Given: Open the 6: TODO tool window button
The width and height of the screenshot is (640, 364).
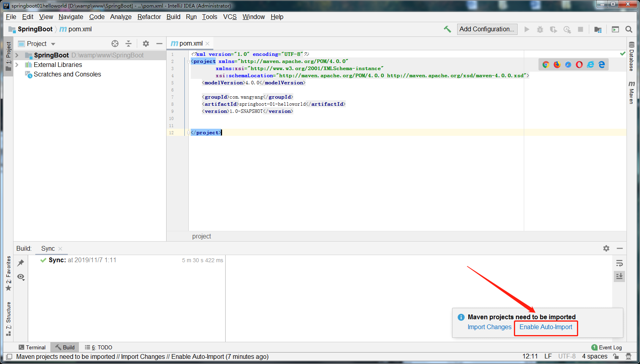Looking at the screenshot, I should [98, 347].
